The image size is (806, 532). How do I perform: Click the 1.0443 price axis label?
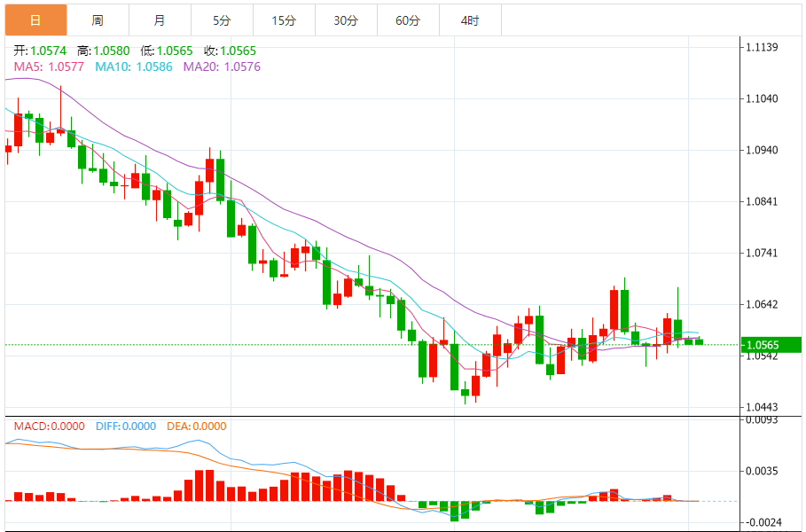tap(762, 407)
